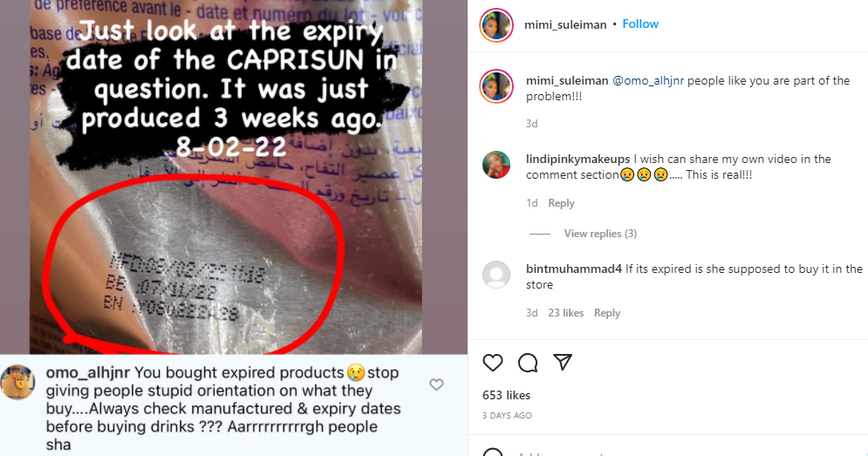
Task: Like the post with heart icon
Action: [x=493, y=363]
